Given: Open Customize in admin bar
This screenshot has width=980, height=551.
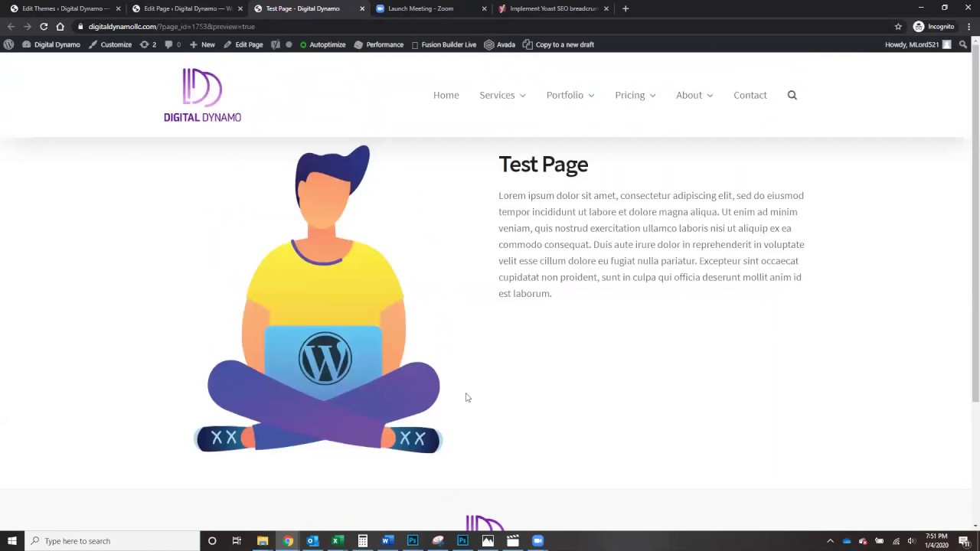Looking at the screenshot, I should 110,44.
